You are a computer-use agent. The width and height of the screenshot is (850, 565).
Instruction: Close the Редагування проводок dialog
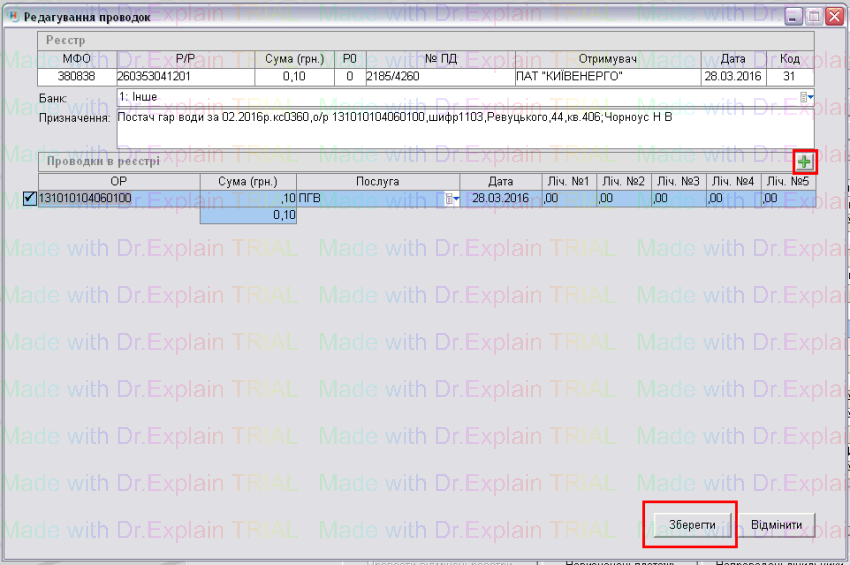pyautogui.click(x=832, y=17)
